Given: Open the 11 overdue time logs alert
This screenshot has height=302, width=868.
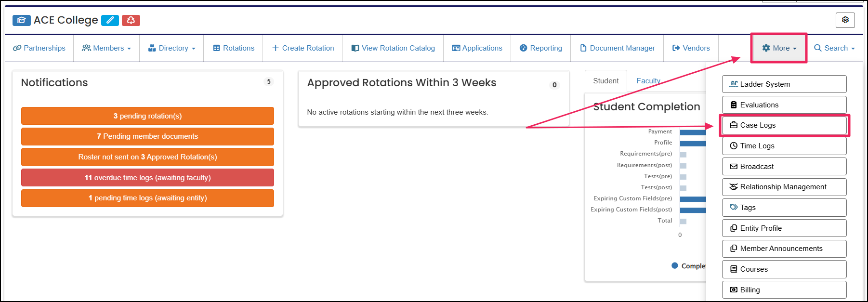Looking at the screenshot, I should point(147,178).
